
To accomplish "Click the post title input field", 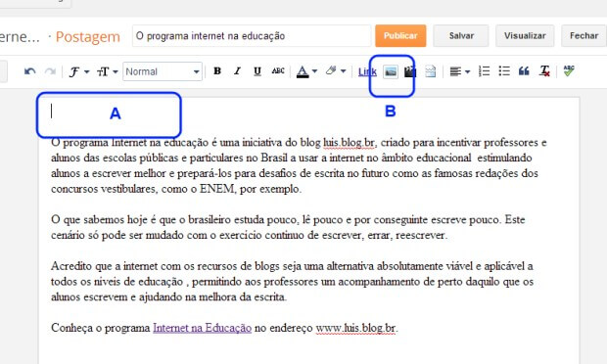I will click(x=252, y=36).
